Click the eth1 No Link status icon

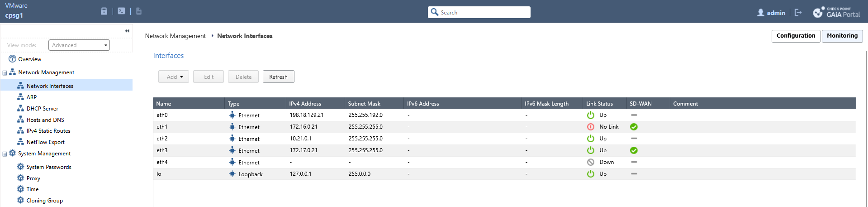point(590,127)
